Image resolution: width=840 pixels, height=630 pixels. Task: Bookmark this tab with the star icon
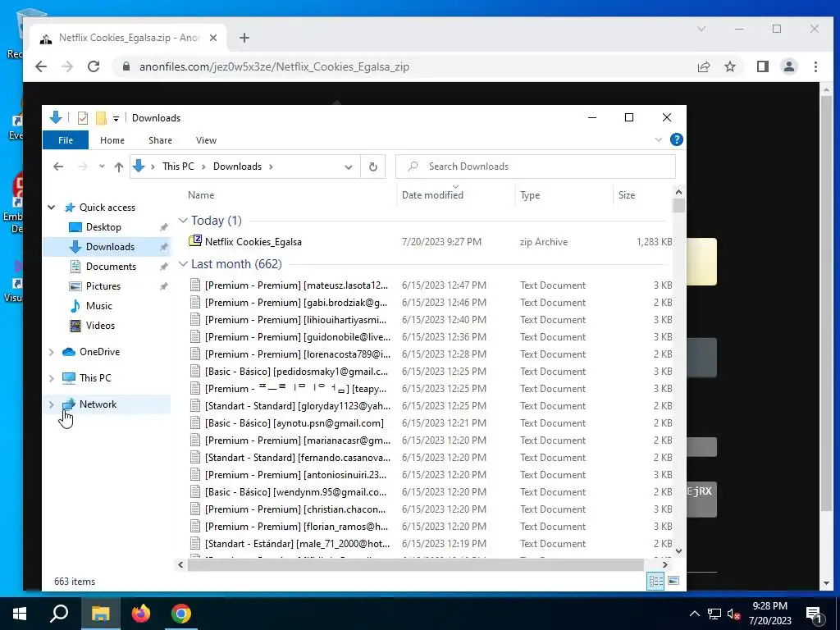click(x=729, y=66)
